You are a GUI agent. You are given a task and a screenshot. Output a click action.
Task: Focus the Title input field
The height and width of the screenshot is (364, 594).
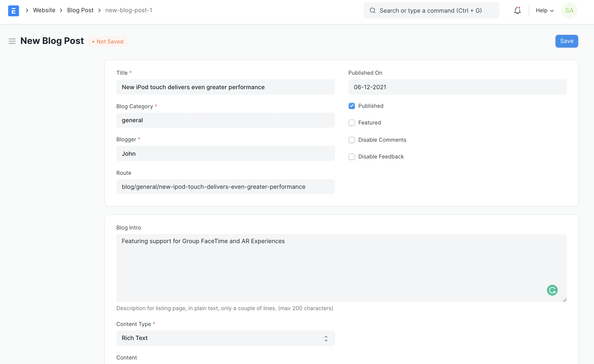[x=225, y=87]
